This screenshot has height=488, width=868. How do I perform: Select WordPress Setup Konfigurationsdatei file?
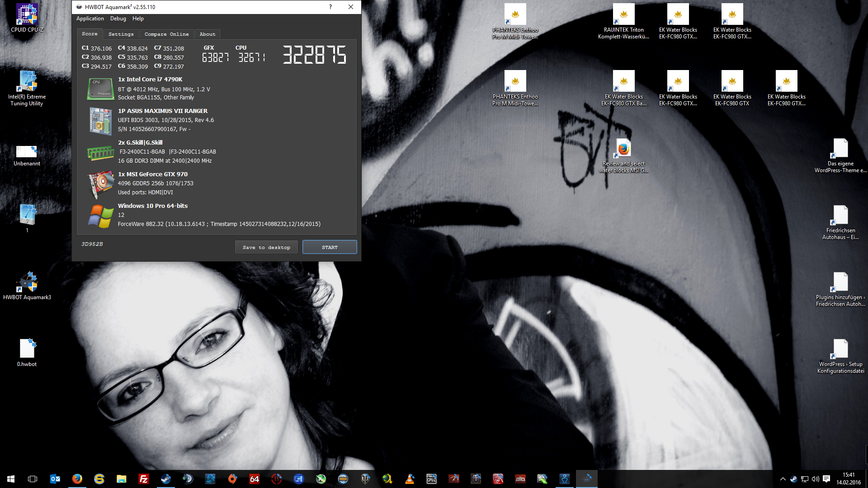[x=841, y=356]
